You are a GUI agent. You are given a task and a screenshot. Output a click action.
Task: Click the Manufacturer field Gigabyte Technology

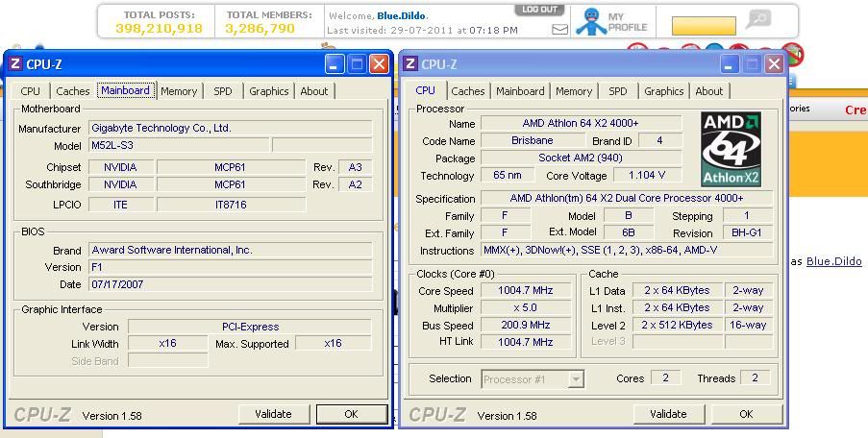click(x=231, y=129)
